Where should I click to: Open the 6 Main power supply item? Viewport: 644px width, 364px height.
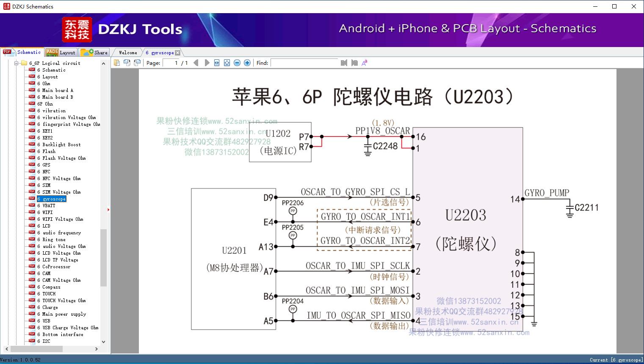(x=61, y=314)
